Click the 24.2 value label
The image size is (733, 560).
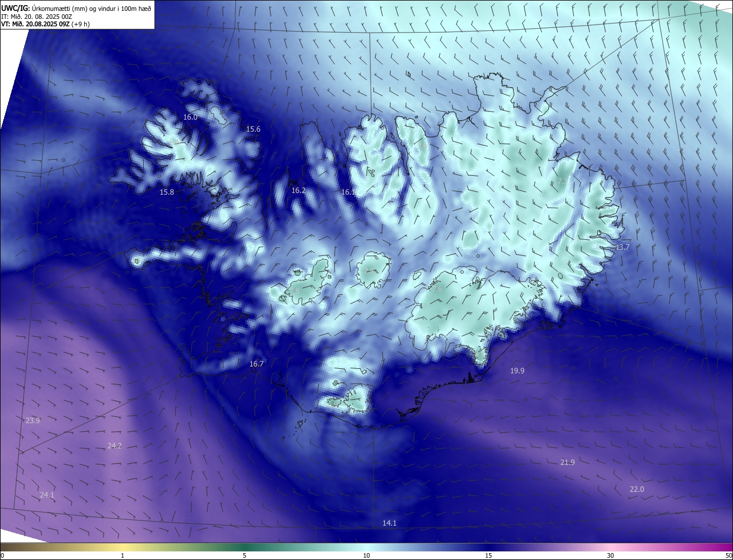click(x=115, y=446)
